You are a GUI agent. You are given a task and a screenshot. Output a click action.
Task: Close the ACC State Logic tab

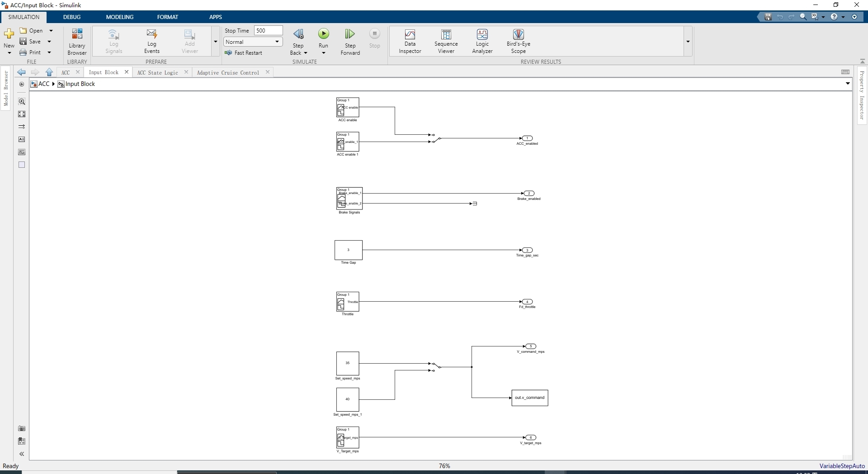[186, 72]
